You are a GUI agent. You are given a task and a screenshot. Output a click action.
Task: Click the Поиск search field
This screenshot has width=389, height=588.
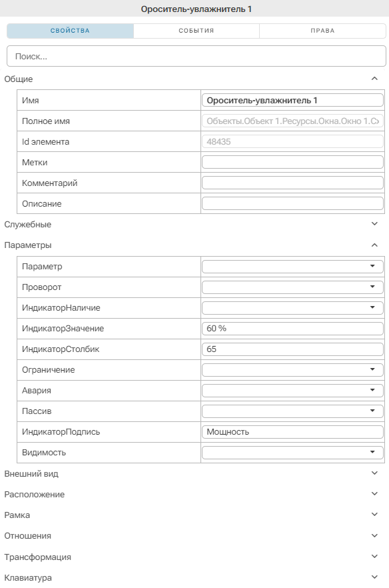196,56
